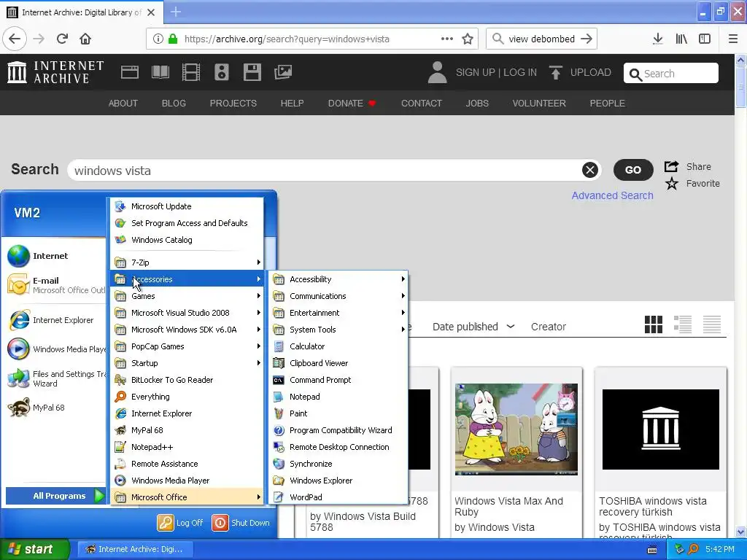Open Microsoft Update entry

point(187,206)
